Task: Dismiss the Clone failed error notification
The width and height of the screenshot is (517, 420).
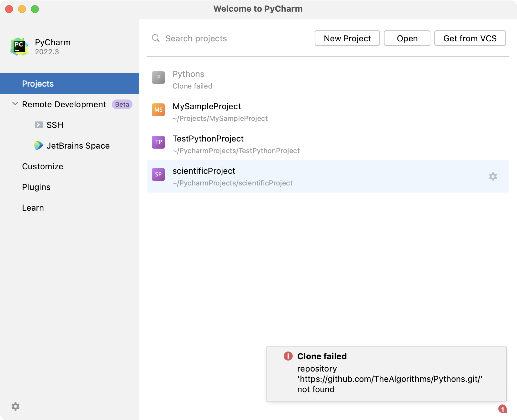Action: click(386, 373)
